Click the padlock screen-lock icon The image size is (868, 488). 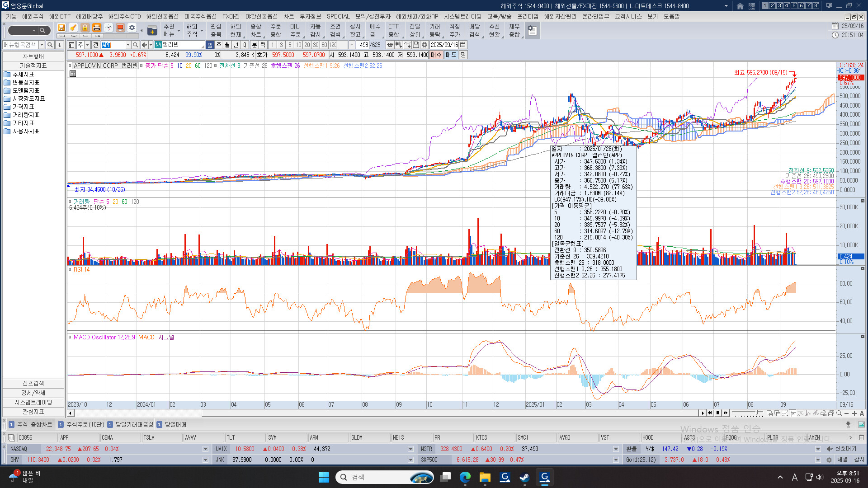(85, 28)
